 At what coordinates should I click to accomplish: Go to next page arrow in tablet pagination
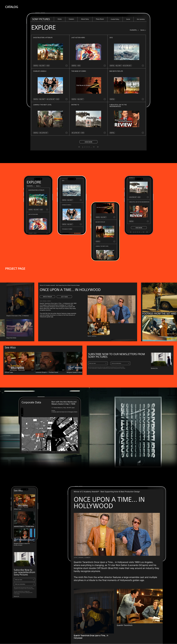pos(98,147)
